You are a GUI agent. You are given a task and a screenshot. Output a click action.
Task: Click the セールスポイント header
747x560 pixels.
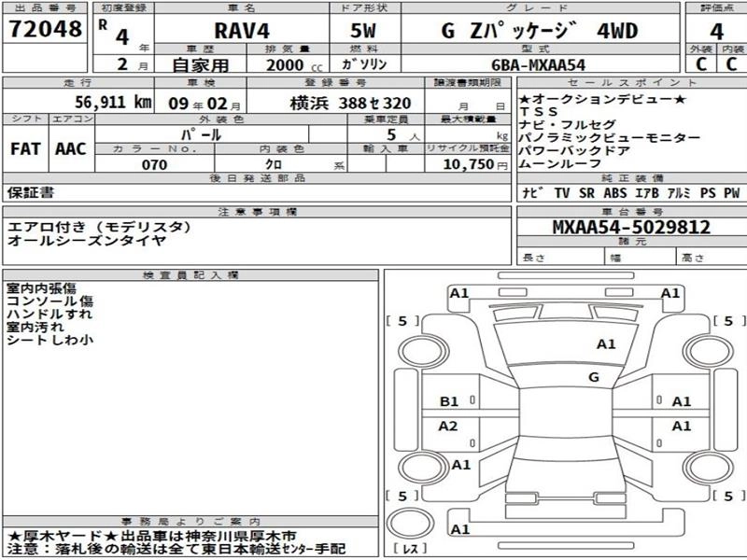point(632,82)
